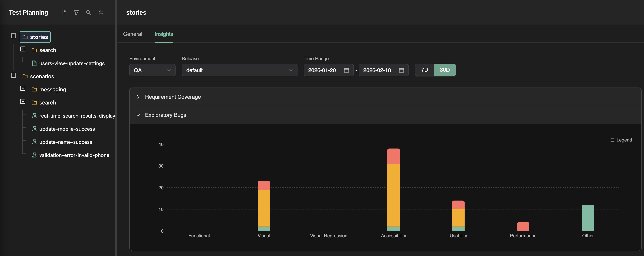Click the search magnifier icon in sidebar

(89, 13)
